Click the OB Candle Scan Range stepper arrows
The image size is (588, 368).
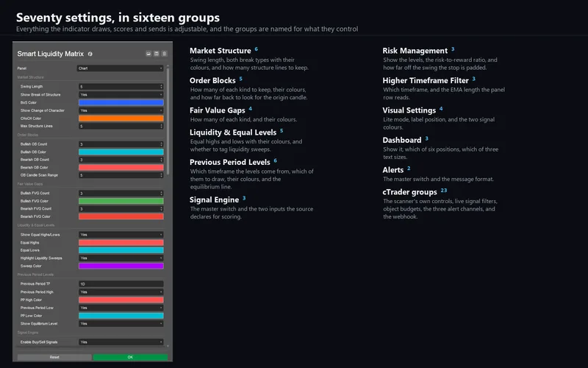161,175
